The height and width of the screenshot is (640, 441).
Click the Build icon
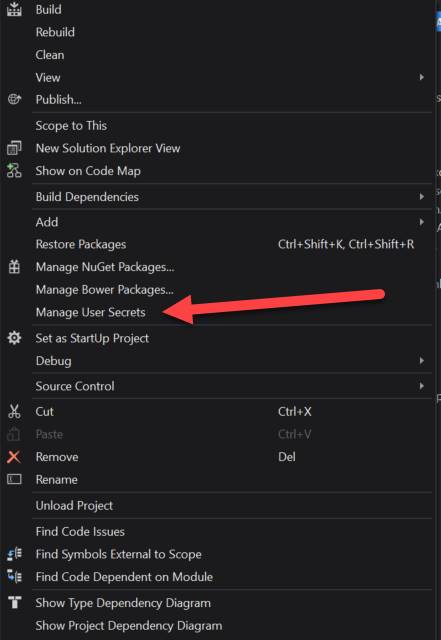(14, 9)
